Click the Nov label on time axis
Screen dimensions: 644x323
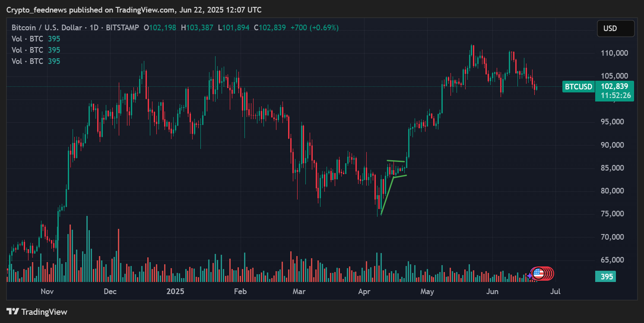[x=47, y=291]
